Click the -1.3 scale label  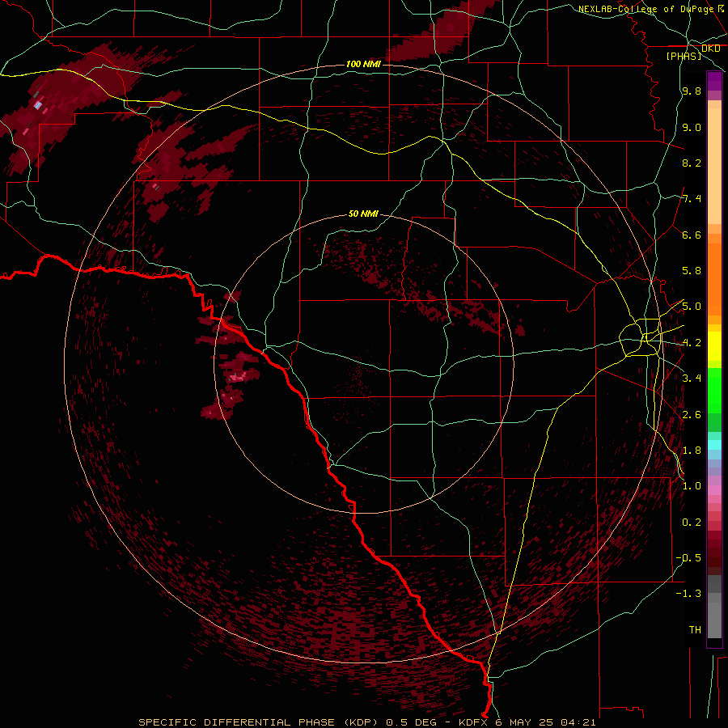[x=688, y=594]
